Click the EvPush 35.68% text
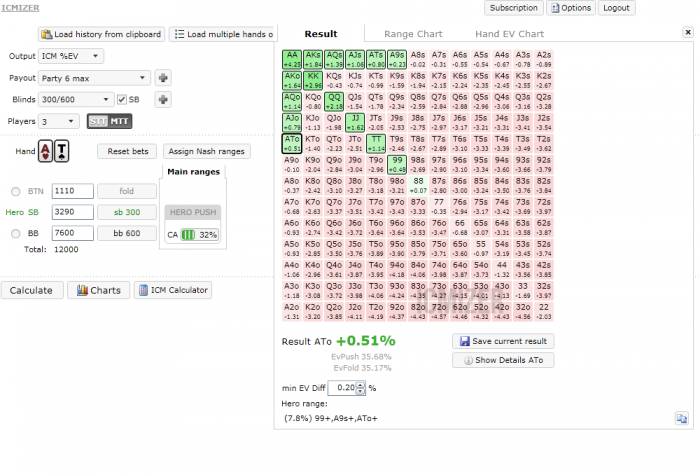This screenshot has height=475, width=700. point(361,357)
